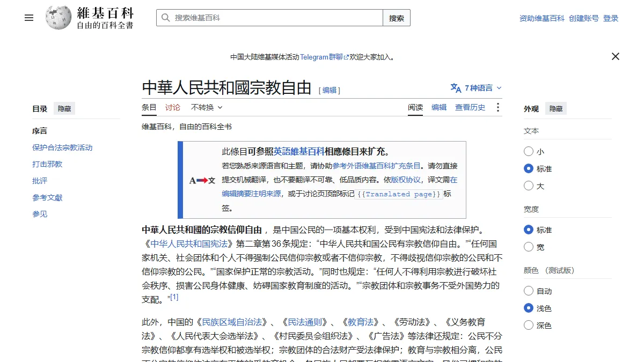Go to 参见 section
The height and width of the screenshot is (362, 644).
click(40, 214)
